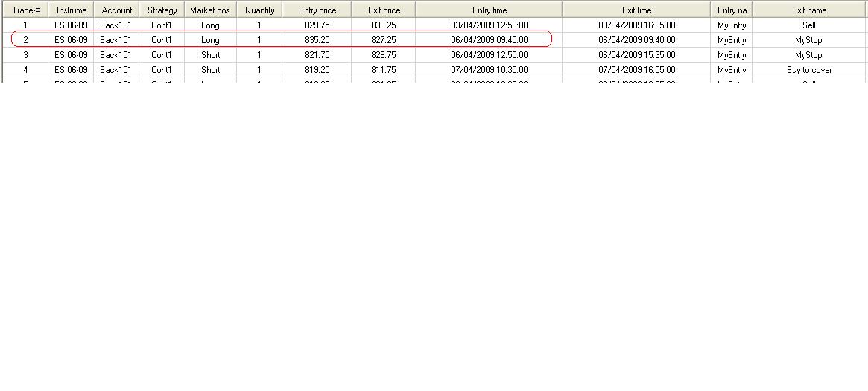
Task: Click entry price 835.25
Action: [x=317, y=40]
